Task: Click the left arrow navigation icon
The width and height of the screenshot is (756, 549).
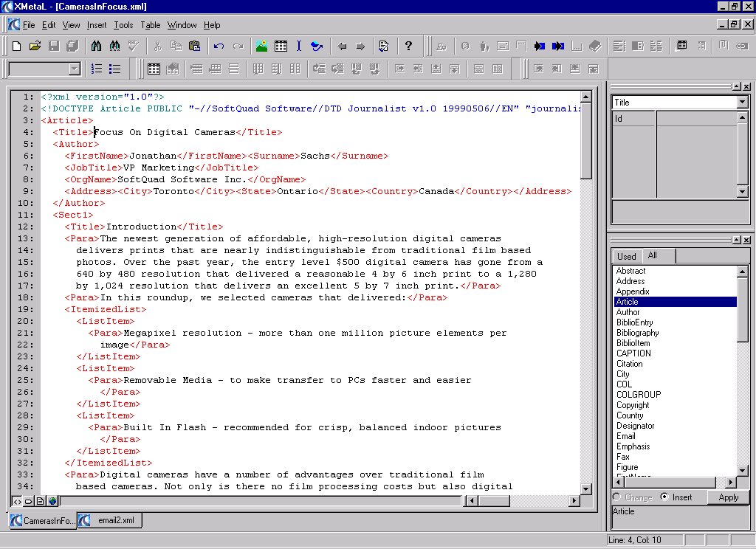Action: click(343, 46)
